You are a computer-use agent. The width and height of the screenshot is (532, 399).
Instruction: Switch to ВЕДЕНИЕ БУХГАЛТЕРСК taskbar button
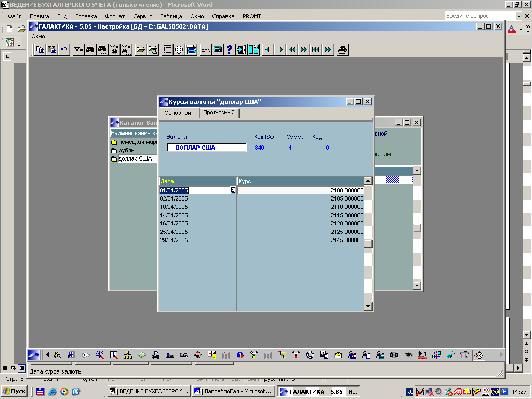pos(149,391)
